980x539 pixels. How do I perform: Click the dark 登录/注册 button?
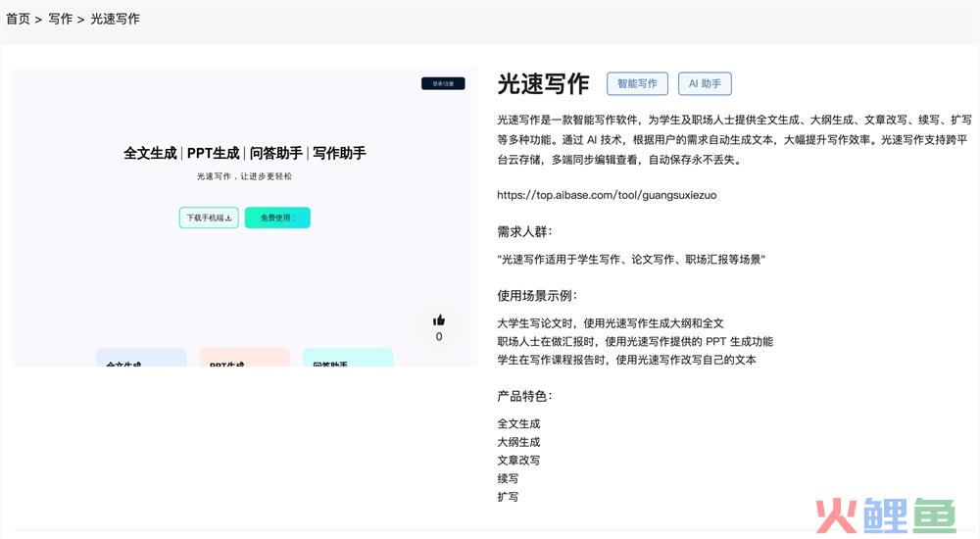click(x=443, y=84)
